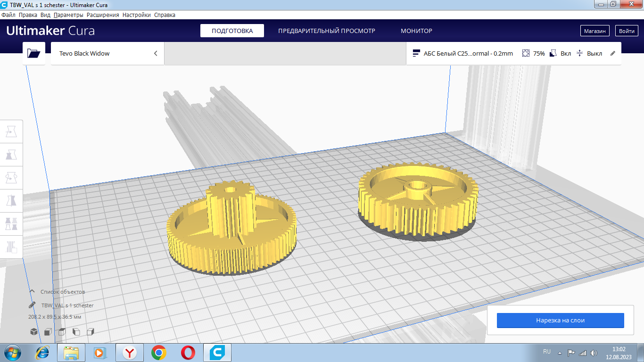Open the Файл menu
Screen dimensions: 644x362
click(8, 15)
